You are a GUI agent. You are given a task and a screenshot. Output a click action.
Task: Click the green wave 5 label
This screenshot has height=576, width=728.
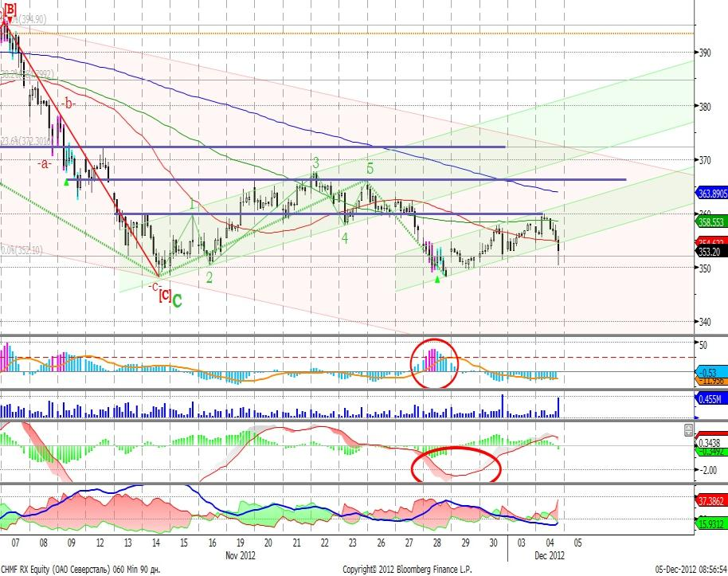pyautogui.click(x=370, y=168)
